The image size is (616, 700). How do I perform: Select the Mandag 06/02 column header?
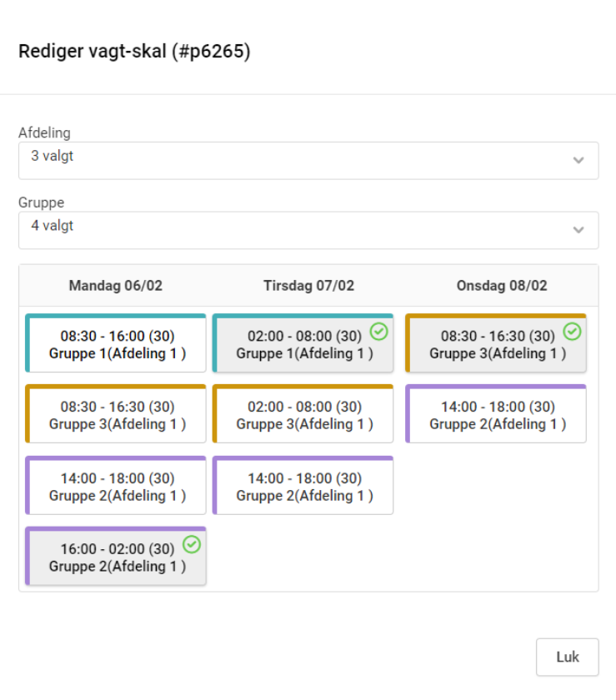116,286
